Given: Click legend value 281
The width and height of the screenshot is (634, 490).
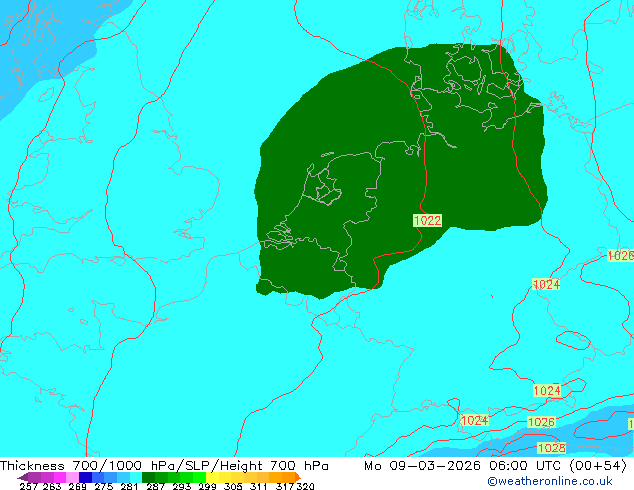Looking at the screenshot, I should pyautogui.click(x=129, y=486).
